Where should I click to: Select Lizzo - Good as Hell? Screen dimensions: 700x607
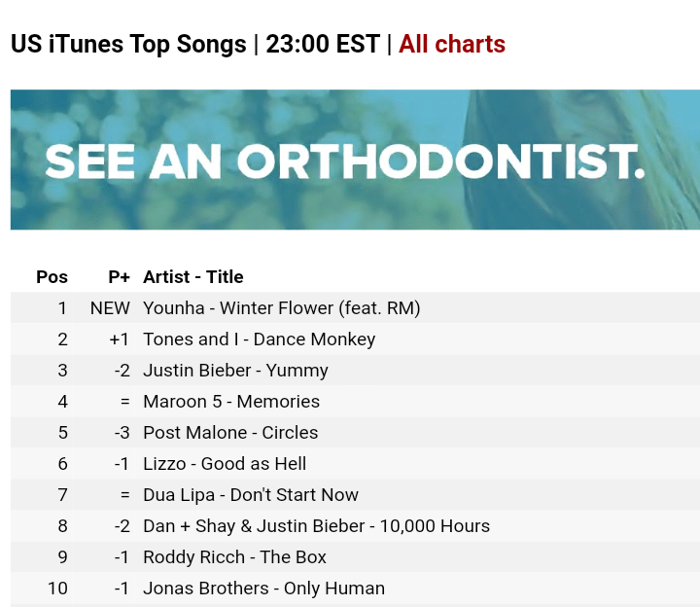pyautogui.click(x=225, y=464)
